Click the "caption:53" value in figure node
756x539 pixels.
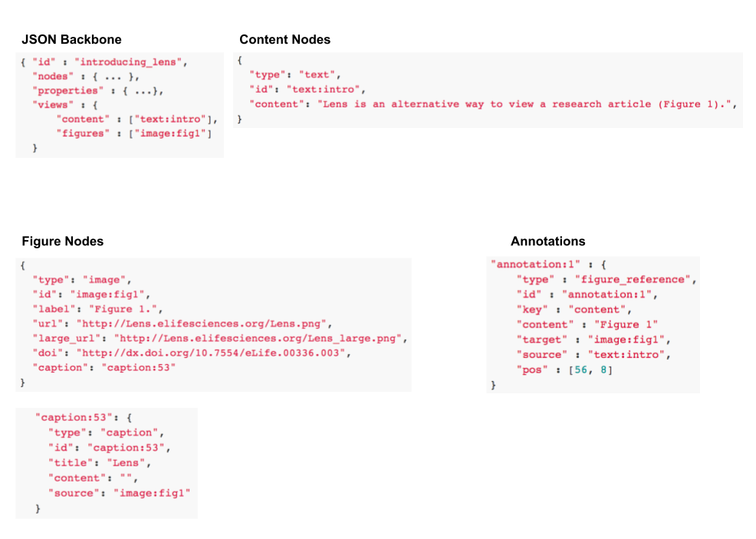pyautogui.click(x=138, y=368)
